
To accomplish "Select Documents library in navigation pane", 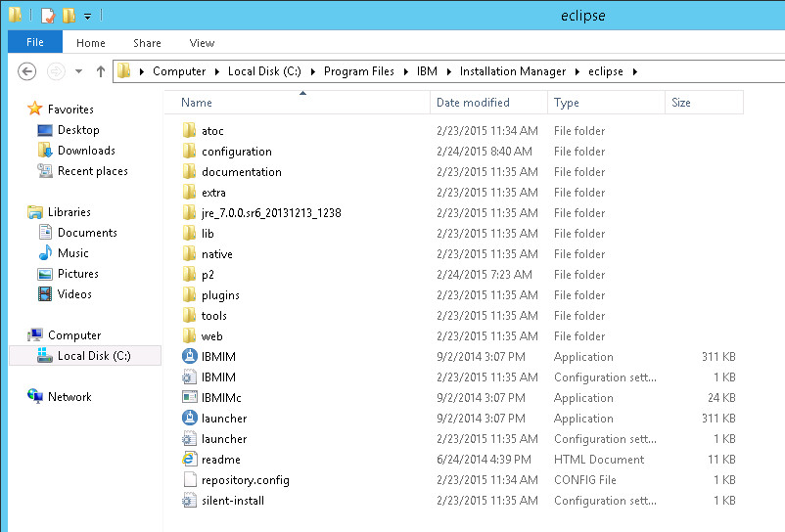I will (x=87, y=233).
